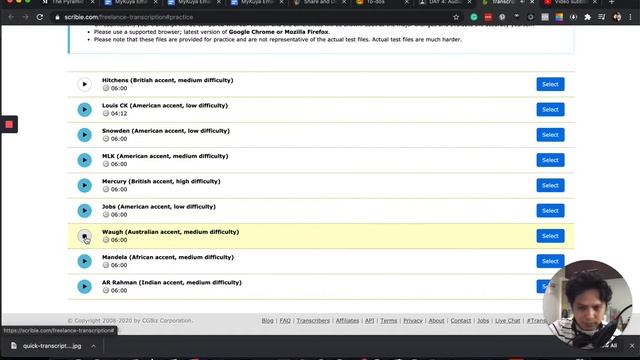Select the Hitchens practice file
640x360 pixels.
550,84
